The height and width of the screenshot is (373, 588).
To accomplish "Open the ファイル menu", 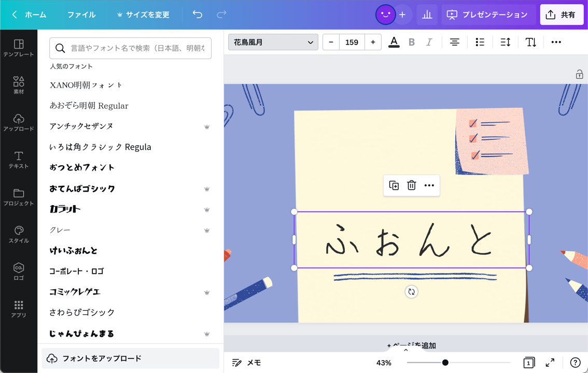I will (81, 15).
